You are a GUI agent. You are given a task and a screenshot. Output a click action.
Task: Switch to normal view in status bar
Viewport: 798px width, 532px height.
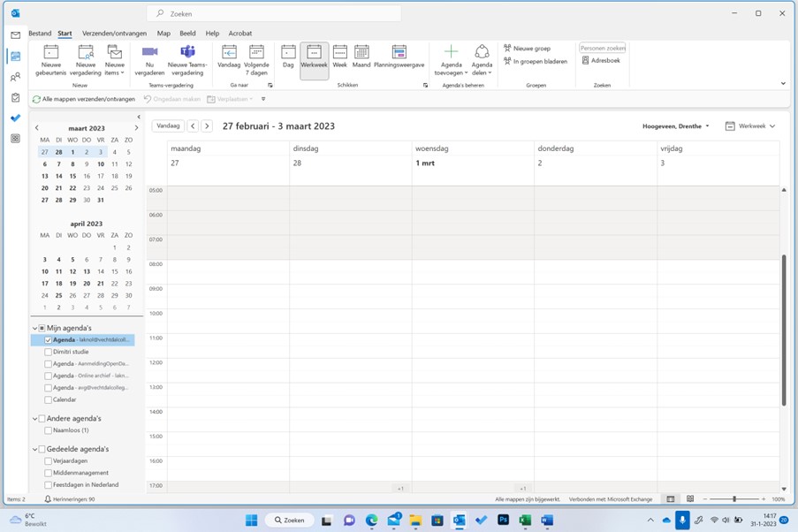click(671, 499)
